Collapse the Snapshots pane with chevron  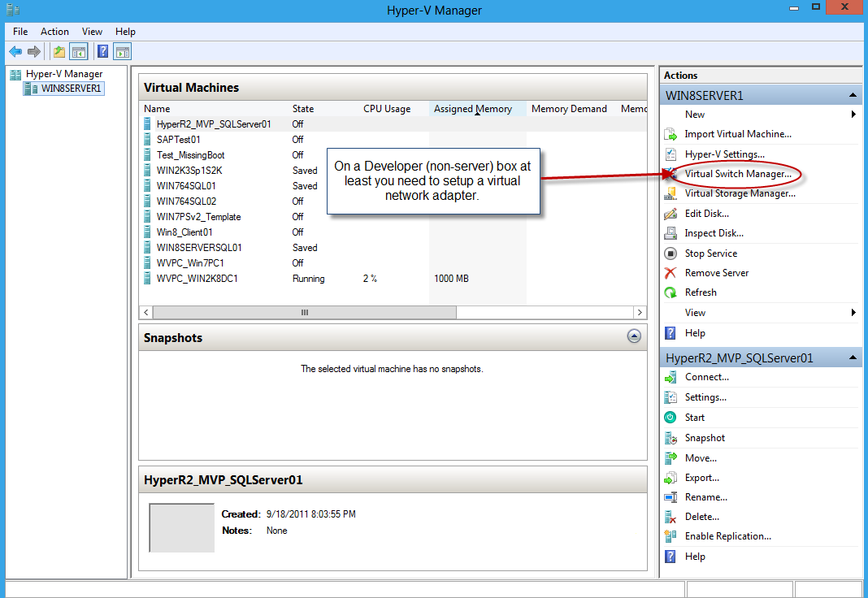pos(634,336)
